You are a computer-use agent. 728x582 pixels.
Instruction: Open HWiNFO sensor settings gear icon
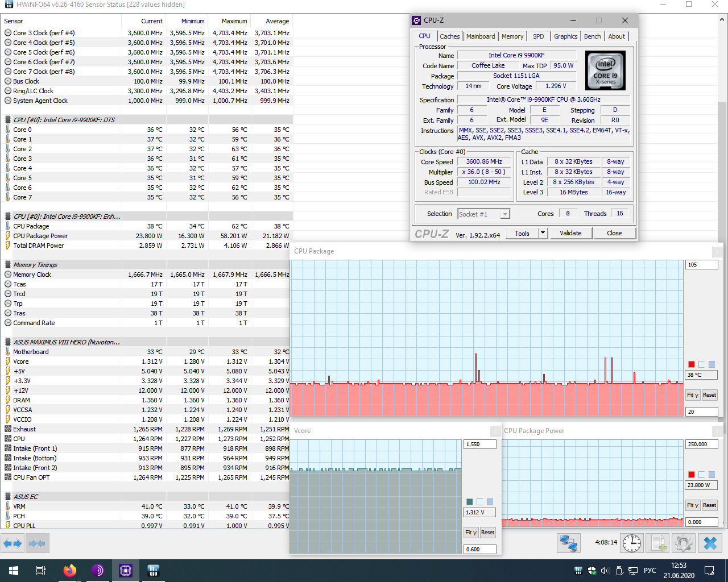point(684,543)
